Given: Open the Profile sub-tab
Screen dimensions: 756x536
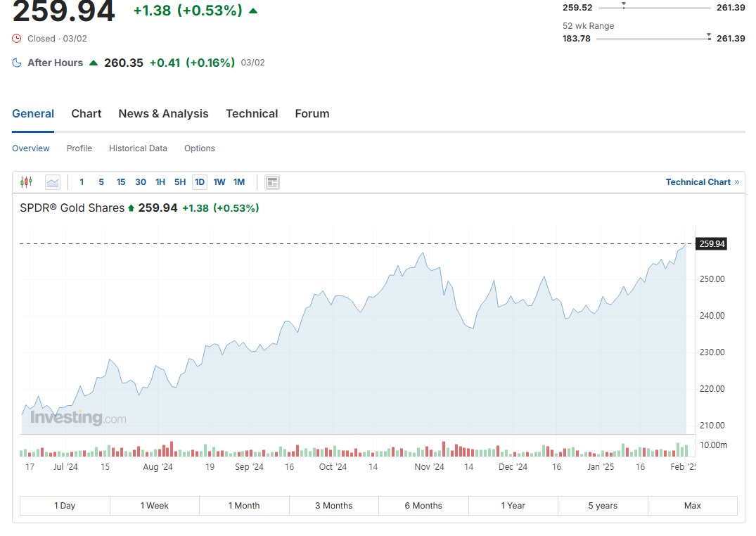Looking at the screenshot, I should (79, 148).
